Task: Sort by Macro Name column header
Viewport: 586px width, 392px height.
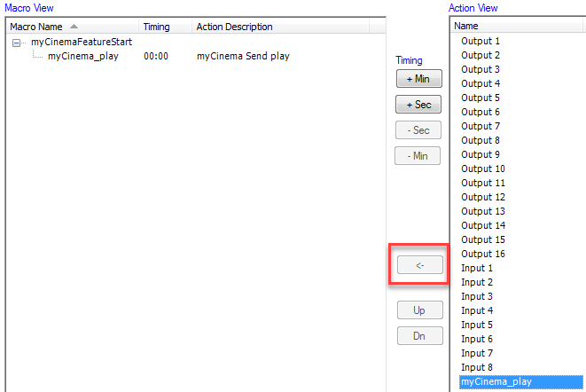Action: tap(73, 27)
